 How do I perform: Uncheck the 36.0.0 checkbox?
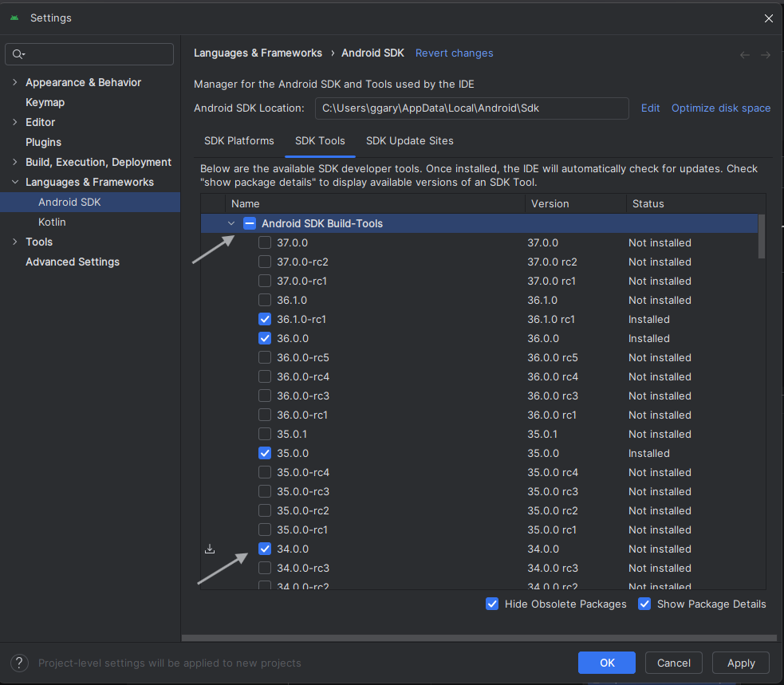(x=265, y=338)
